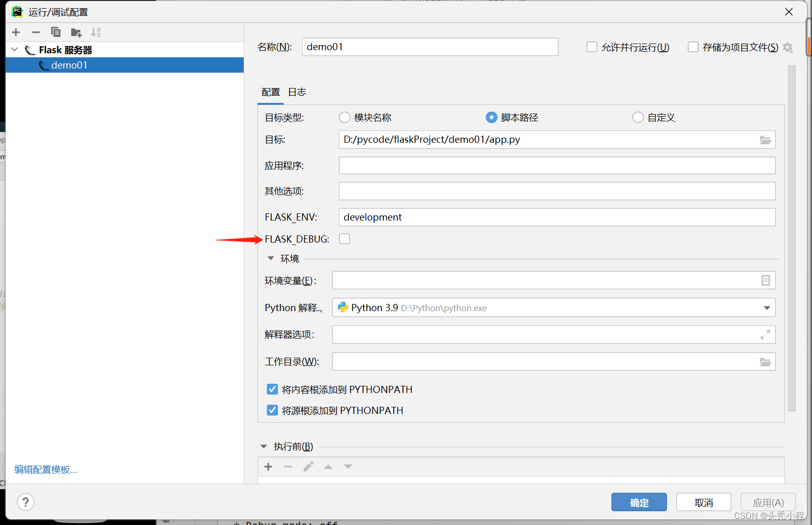The height and width of the screenshot is (525, 812).
Task: Toggle the FLASK_DEBUG checkbox
Action: pyautogui.click(x=345, y=239)
